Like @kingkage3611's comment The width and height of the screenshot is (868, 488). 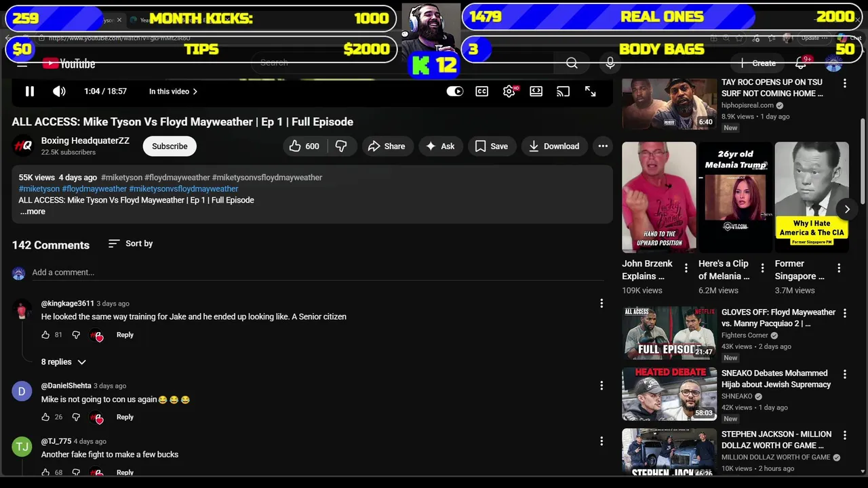[x=45, y=335]
